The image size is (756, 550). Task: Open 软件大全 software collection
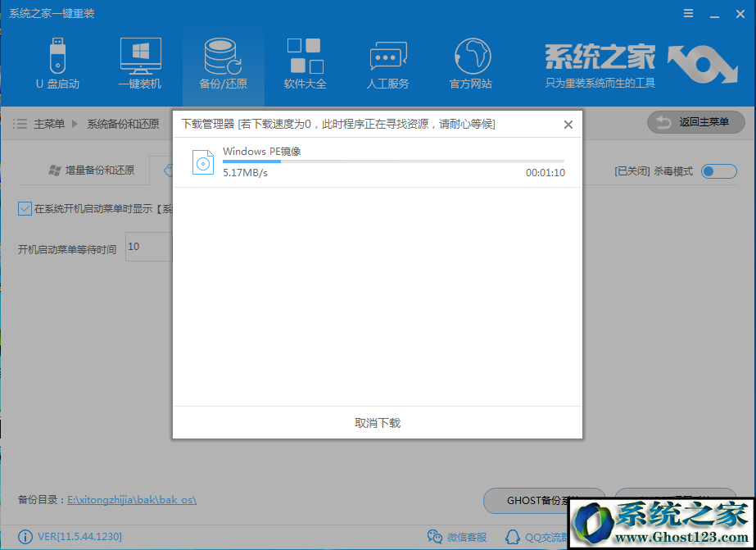point(306,64)
